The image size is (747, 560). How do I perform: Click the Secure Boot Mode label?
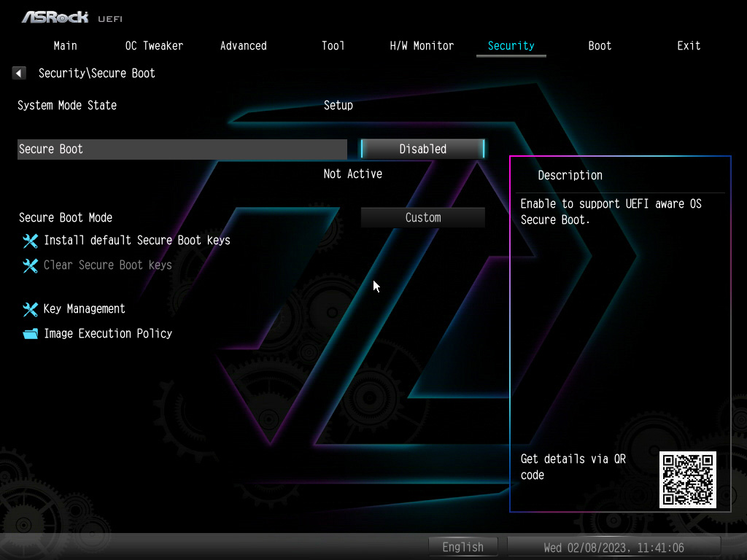[66, 217]
